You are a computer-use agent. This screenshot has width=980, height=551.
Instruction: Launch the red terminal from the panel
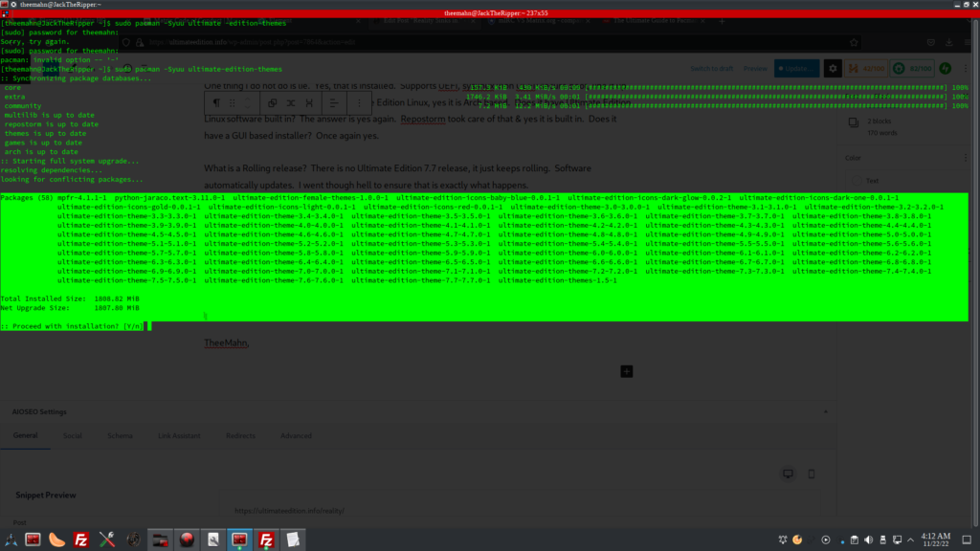click(x=33, y=540)
